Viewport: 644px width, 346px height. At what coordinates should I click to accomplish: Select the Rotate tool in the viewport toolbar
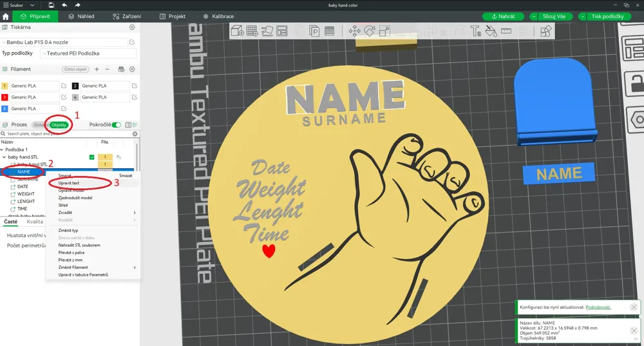[x=369, y=30]
